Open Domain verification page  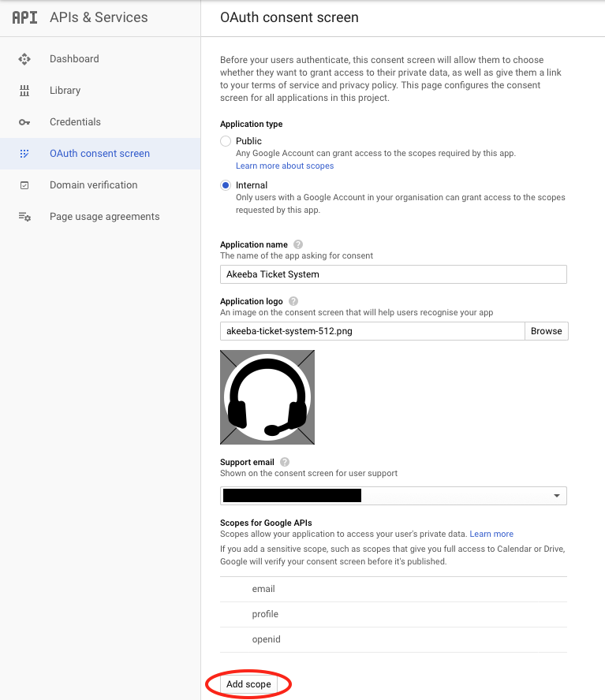coord(93,184)
